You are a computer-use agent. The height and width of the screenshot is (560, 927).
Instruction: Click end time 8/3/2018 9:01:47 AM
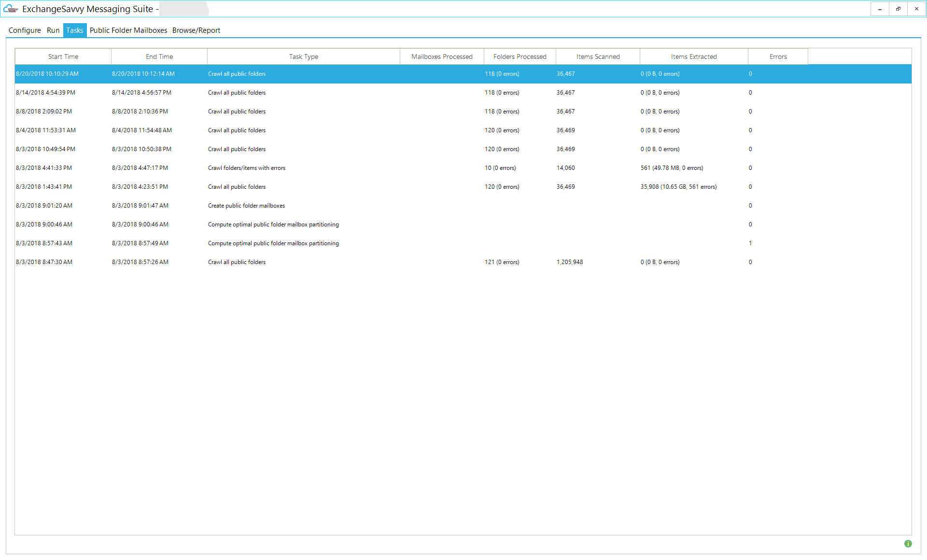140,206
